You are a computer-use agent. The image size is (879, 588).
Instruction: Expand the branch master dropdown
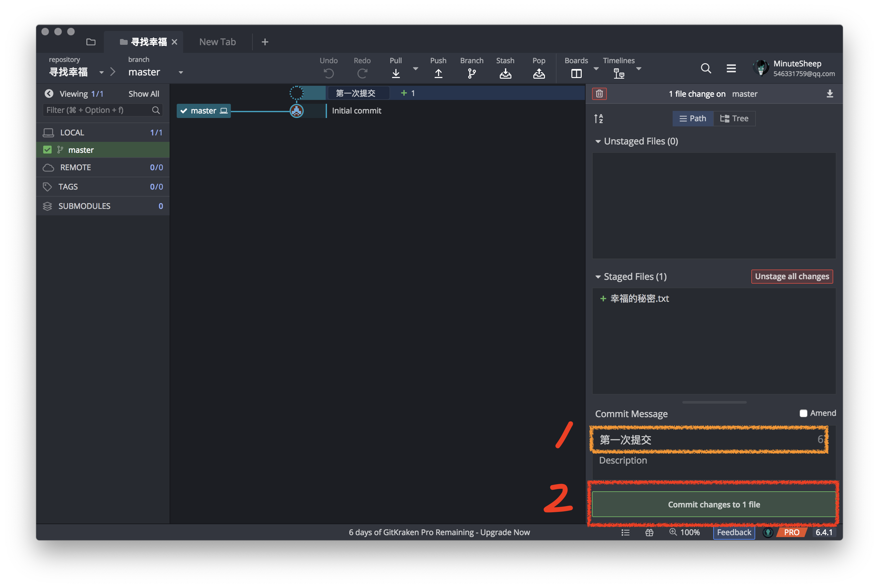click(x=181, y=73)
